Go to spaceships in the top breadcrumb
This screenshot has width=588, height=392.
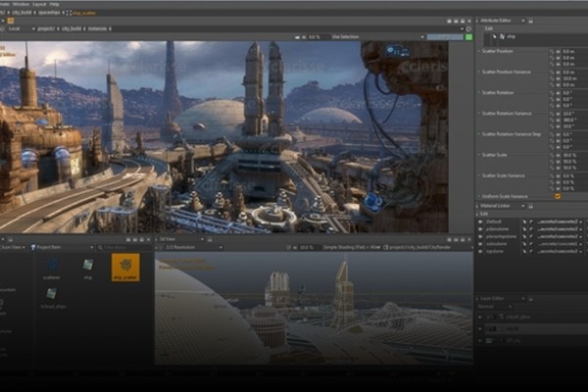point(49,13)
